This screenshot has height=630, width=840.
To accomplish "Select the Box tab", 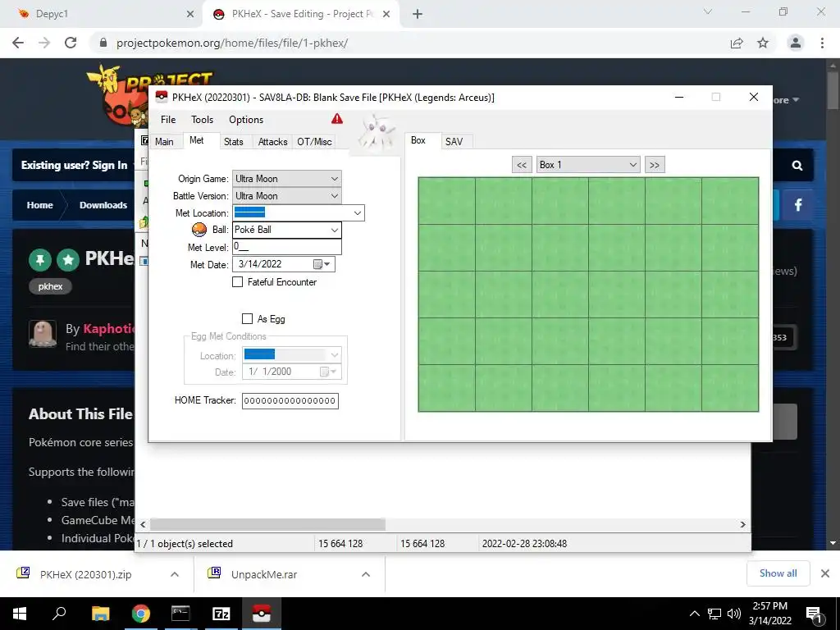I will point(418,140).
